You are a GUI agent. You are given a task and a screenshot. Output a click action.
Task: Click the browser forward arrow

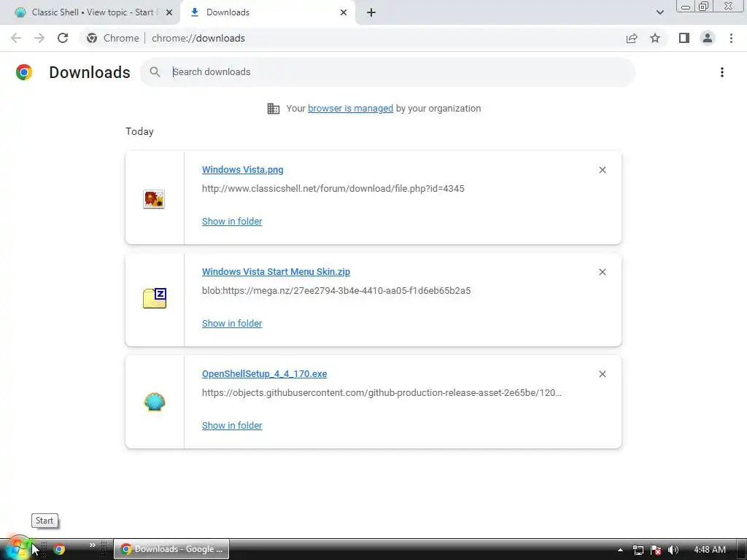pyautogui.click(x=39, y=38)
